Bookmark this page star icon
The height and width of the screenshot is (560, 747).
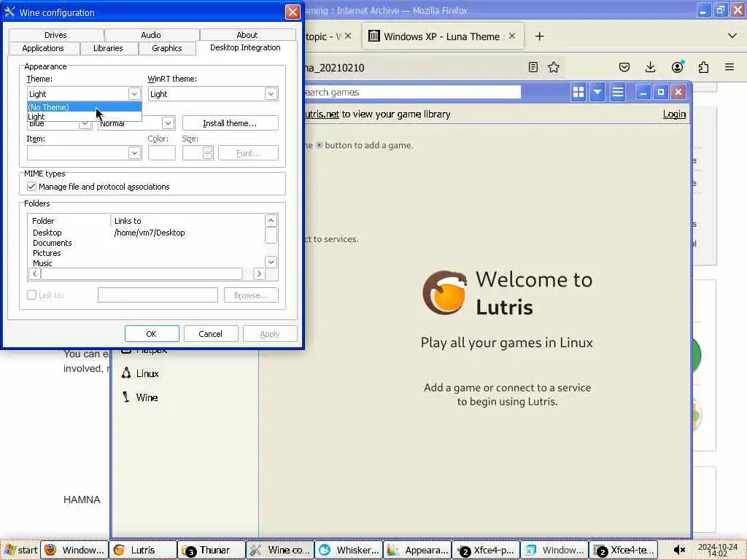pos(554,67)
